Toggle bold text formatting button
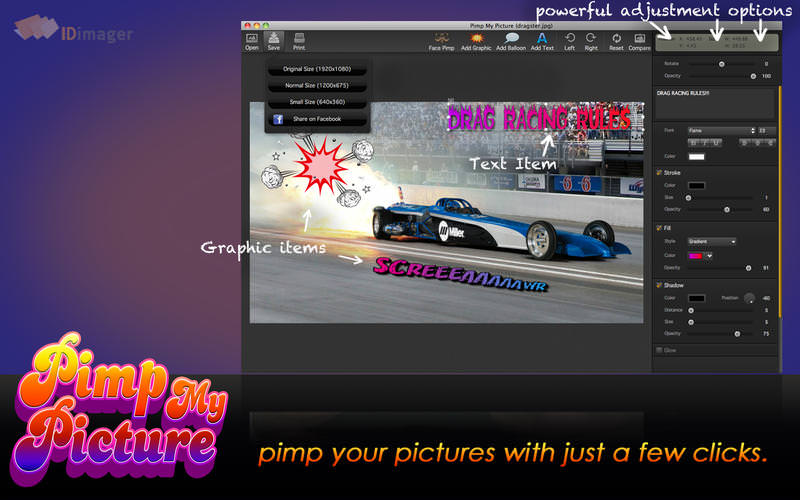Image resolution: width=800 pixels, height=500 pixels. (x=694, y=143)
